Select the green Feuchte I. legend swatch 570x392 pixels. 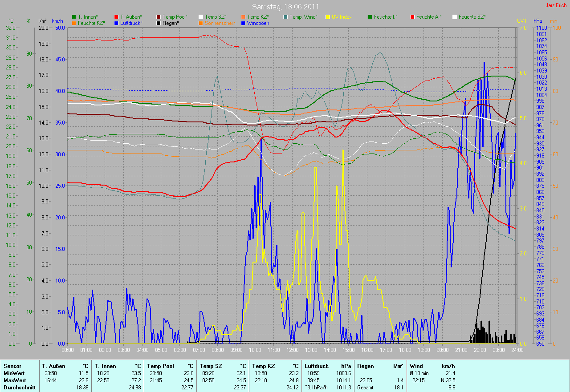[370, 17]
